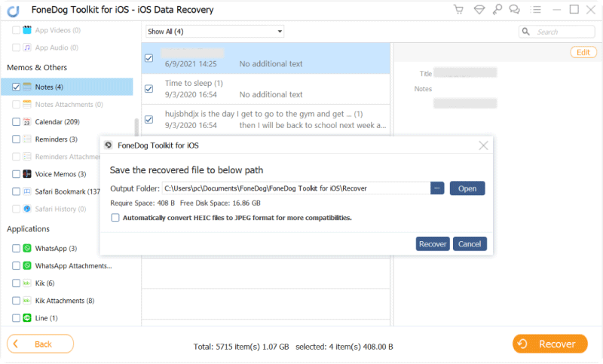The width and height of the screenshot is (603, 364).
Task: Select Kik (6) category
Action: point(44,283)
